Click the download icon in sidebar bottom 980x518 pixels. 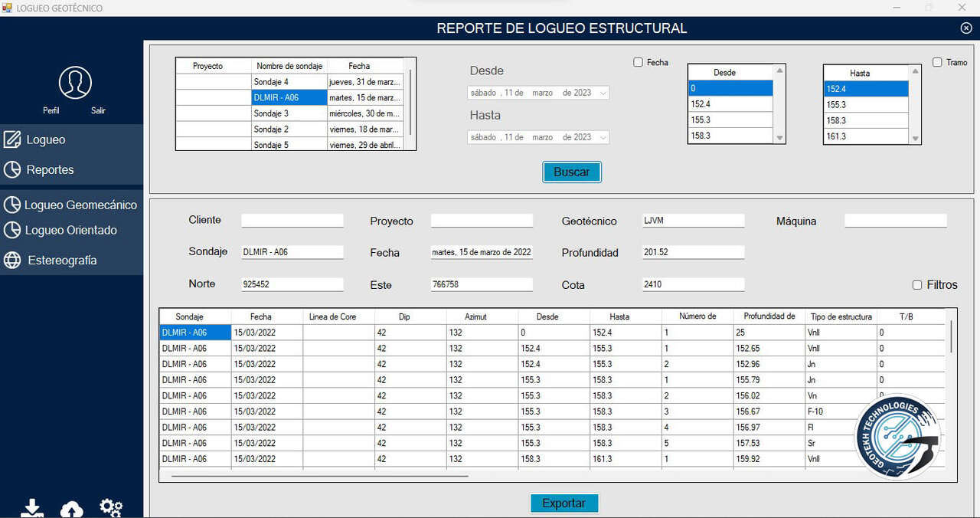coord(32,509)
